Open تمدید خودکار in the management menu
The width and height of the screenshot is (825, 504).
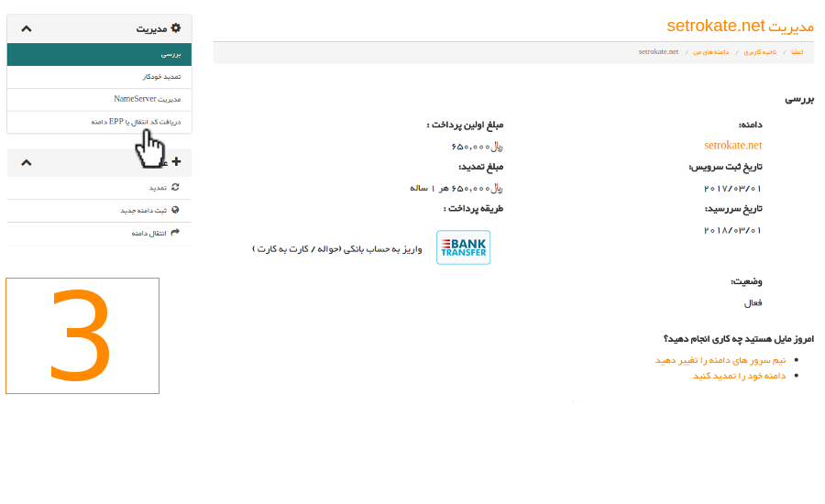pos(99,77)
